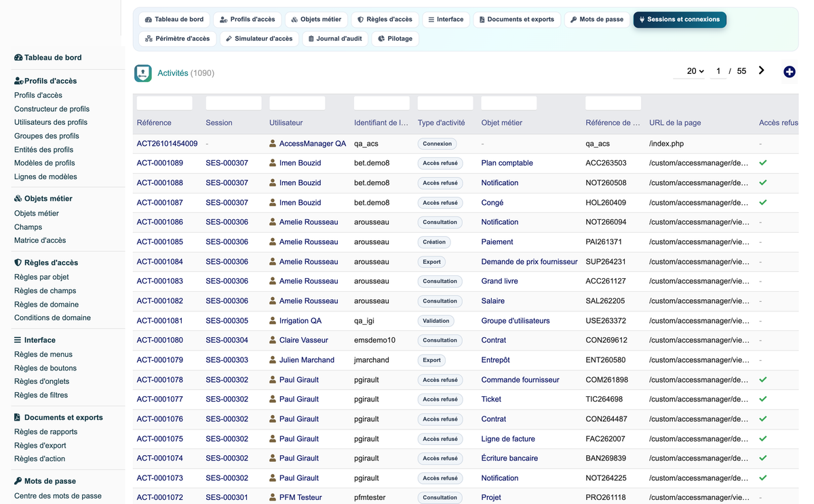Viewport: 814px width, 504px height.
Task: Select the Sessions et connexions tab
Action: pyautogui.click(x=680, y=20)
